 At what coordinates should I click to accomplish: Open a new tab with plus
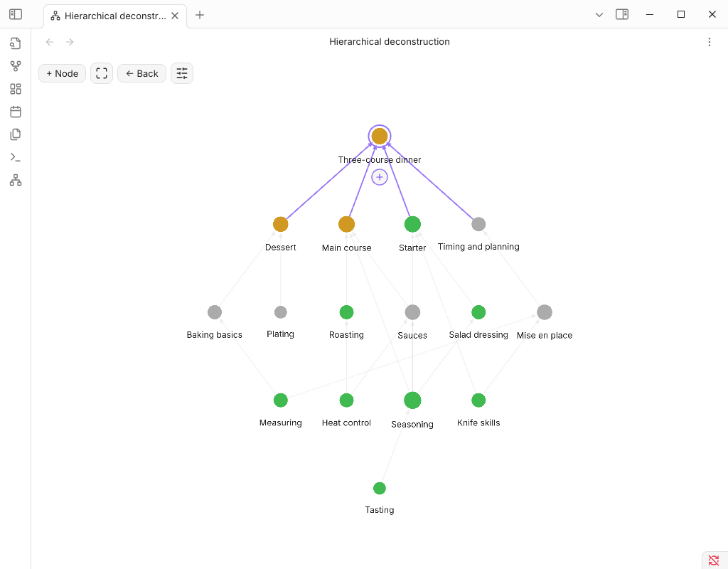pos(200,15)
